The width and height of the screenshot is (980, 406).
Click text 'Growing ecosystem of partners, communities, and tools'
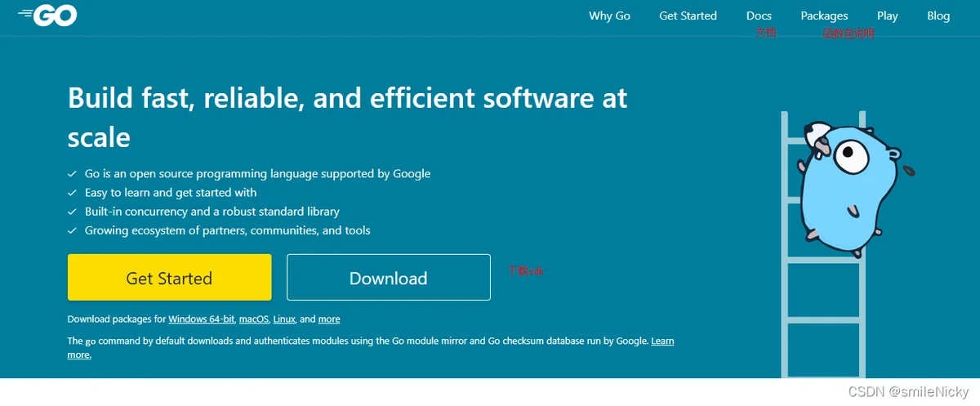[x=228, y=230]
